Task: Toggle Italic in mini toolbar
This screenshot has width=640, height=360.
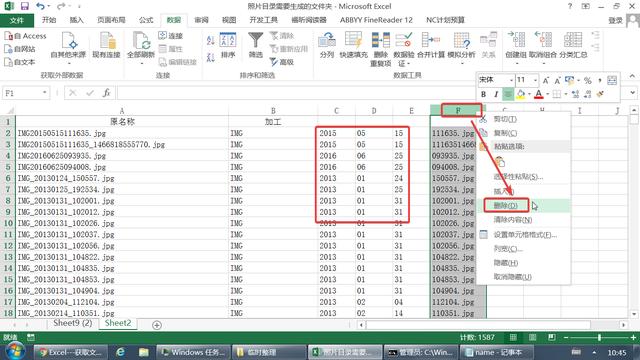Action: (496, 94)
